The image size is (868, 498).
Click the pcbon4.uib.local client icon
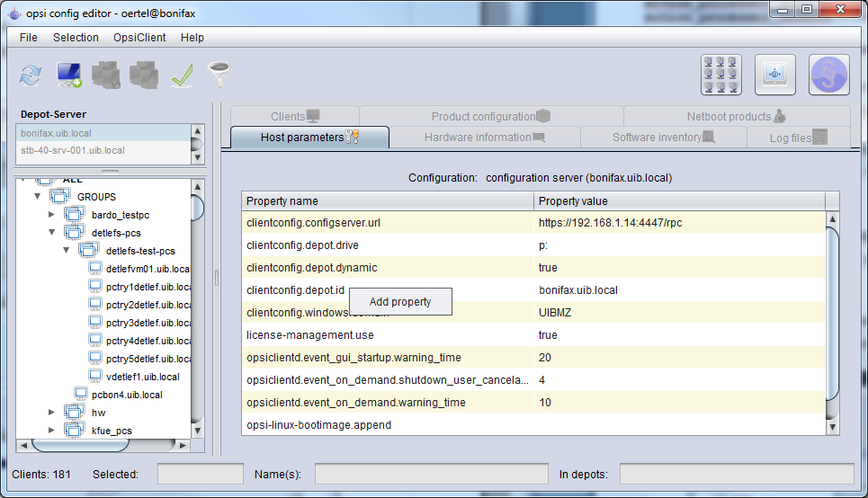point(81,394)
